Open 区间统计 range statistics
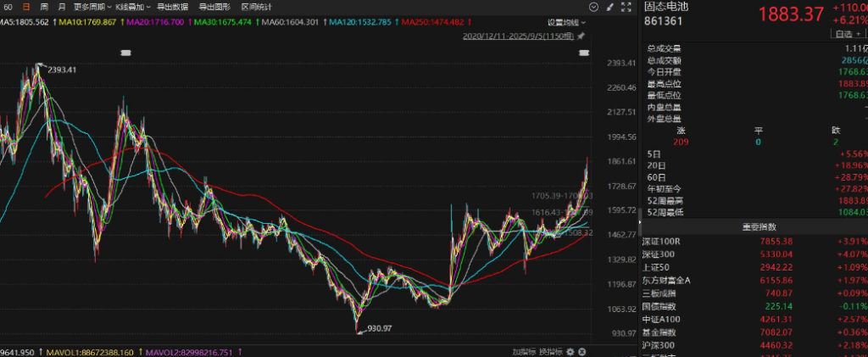Image resolution: width=868 pixels, height=357 pixels. click(x=256, y=7)
